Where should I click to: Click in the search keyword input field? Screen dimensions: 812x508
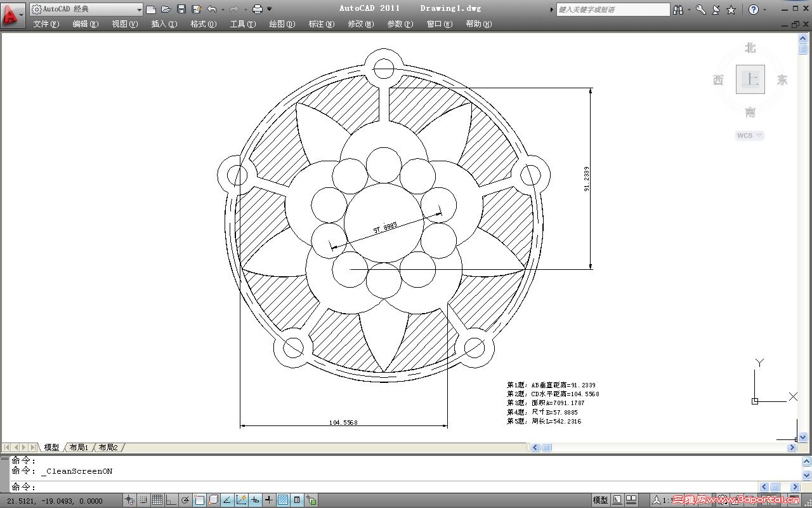(x=613, y=10)
